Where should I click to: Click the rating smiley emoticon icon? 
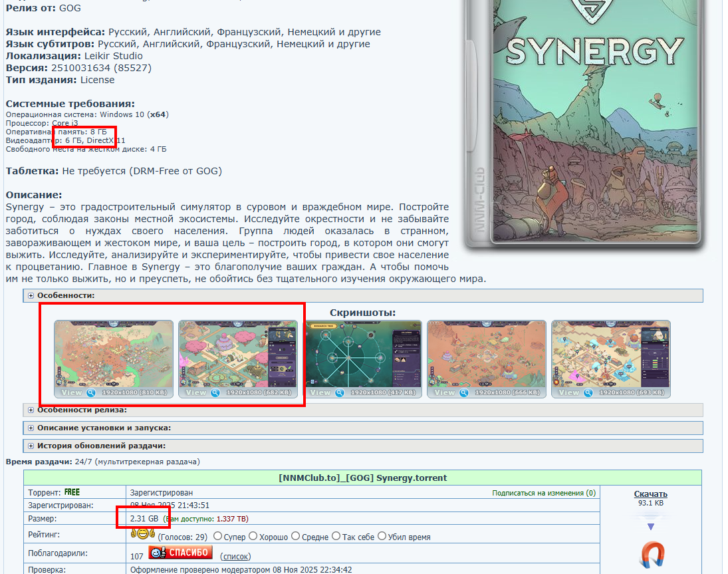(142, 534)
